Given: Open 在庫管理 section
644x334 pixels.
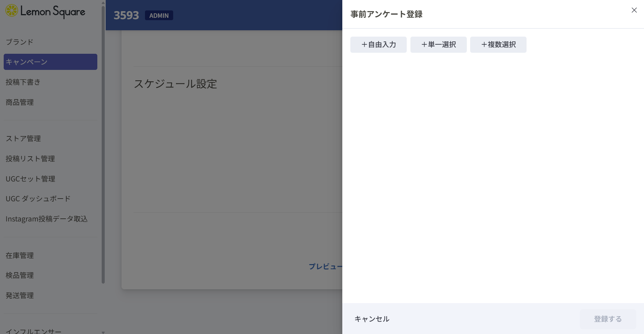Looking at the screenshot, I should 19,255.
